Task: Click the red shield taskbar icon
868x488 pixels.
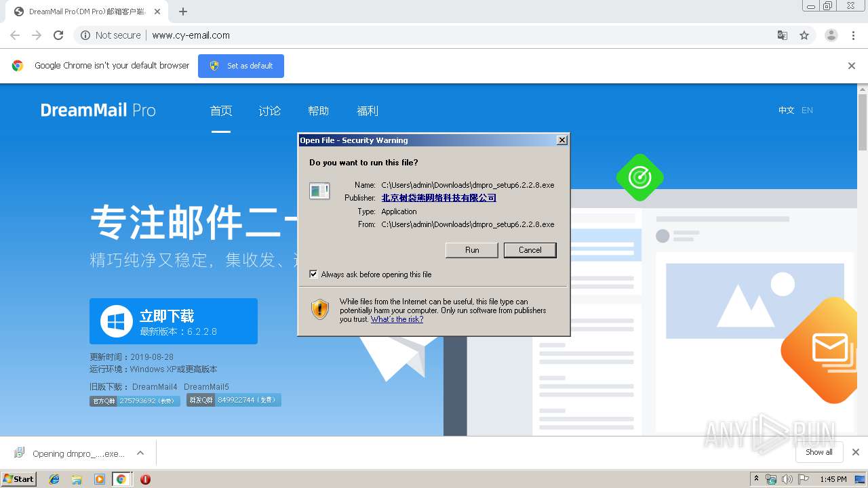Action: [x=145, y=479]
